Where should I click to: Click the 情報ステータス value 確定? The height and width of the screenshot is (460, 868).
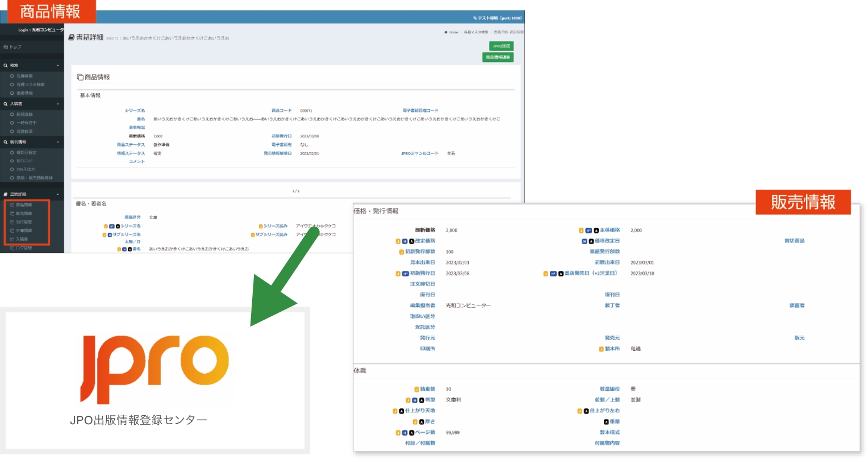click(157, 153)
